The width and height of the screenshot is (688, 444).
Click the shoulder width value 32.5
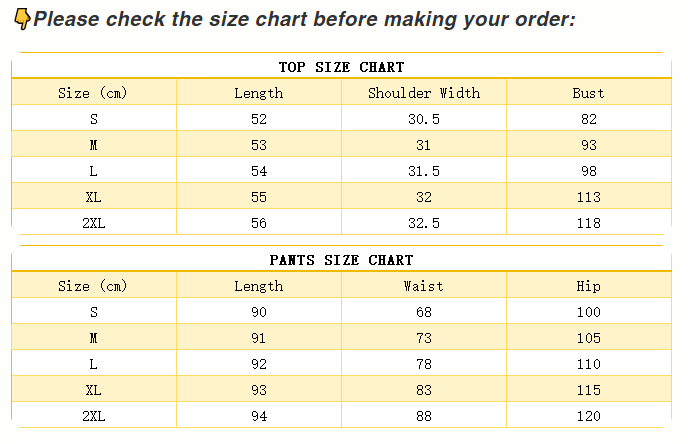click(424, 223)
